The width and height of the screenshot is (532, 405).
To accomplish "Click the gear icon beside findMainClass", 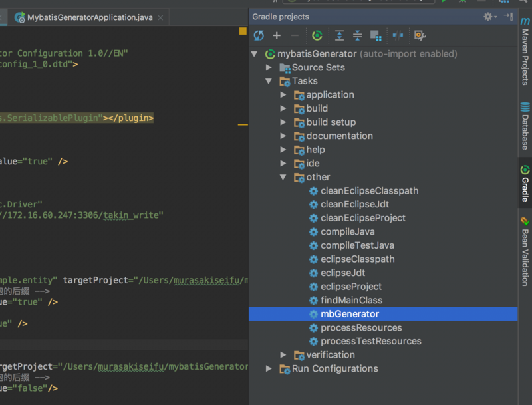I will (x=313, y=301).
